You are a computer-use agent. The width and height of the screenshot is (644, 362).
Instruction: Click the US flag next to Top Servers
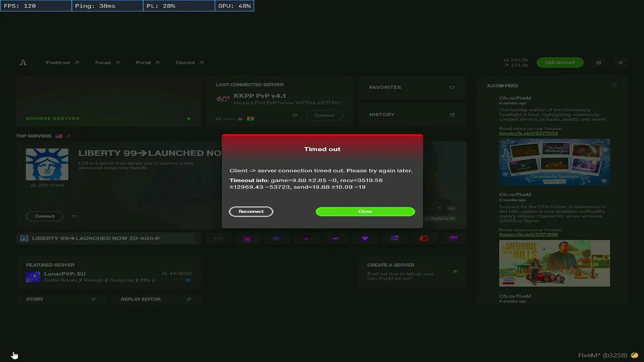pyautogui.click(x=59, y=136)
